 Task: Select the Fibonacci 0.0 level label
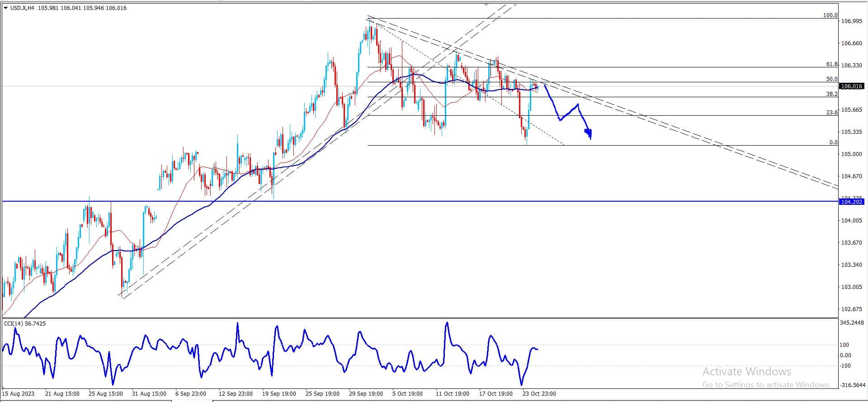click(x=833, y=142)
